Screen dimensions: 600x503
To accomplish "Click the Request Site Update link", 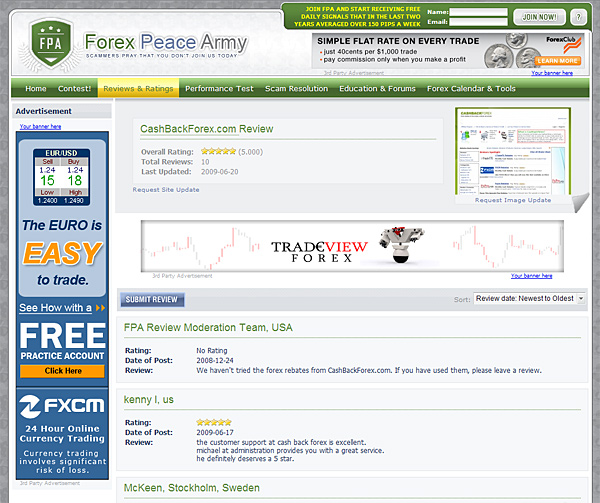I will [166, 190].
